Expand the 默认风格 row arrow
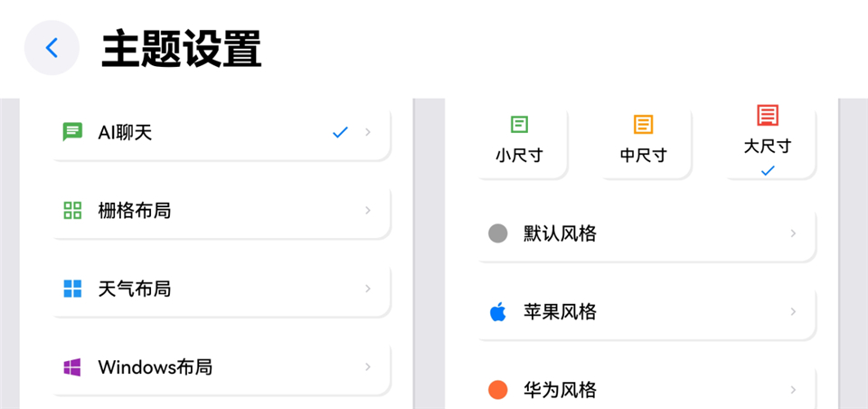868x409 pixels. click(x=793, y=233)
